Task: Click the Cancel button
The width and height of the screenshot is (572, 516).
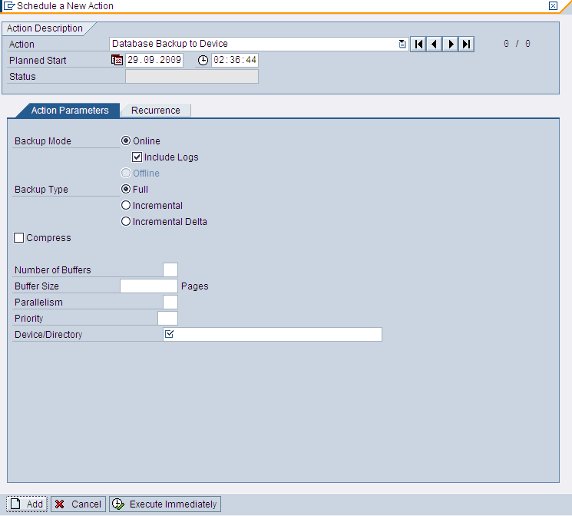Action: tap(78, 504)
